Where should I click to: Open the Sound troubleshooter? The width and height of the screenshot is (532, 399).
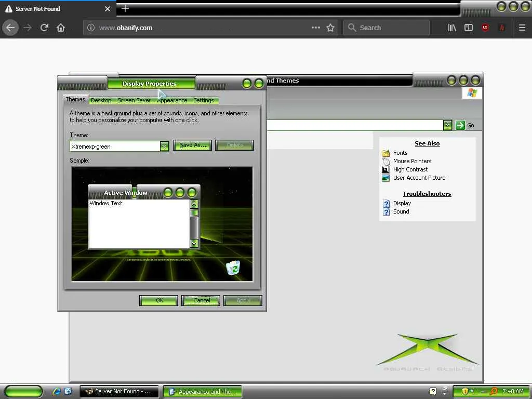(401, 211)
